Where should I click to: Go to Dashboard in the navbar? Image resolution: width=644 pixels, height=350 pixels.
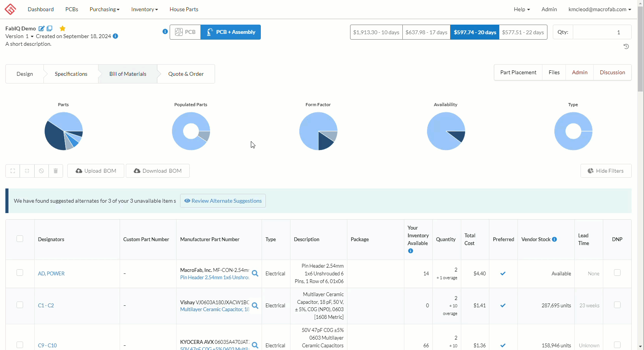coord(41,9)
